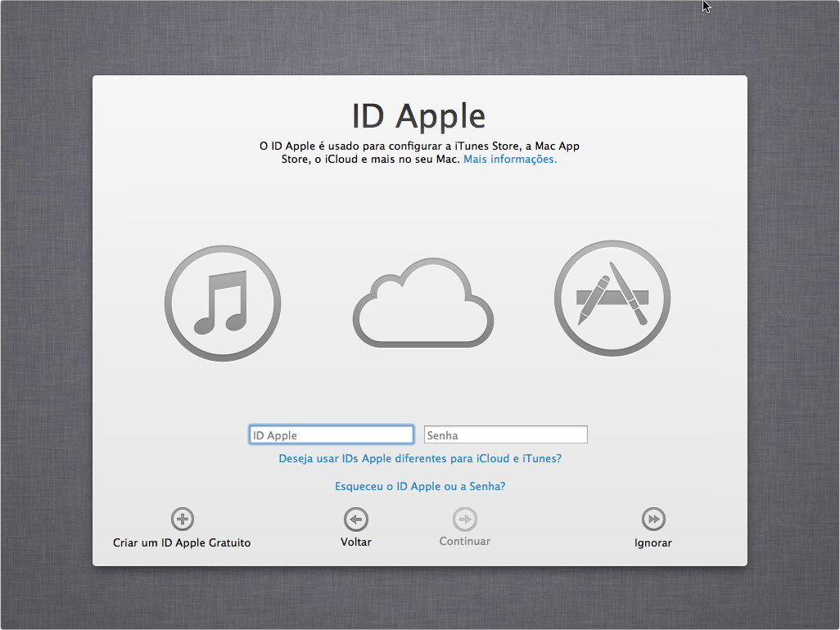Click the Criar um ID Apple Gratuito label

(x=182, y=542)
